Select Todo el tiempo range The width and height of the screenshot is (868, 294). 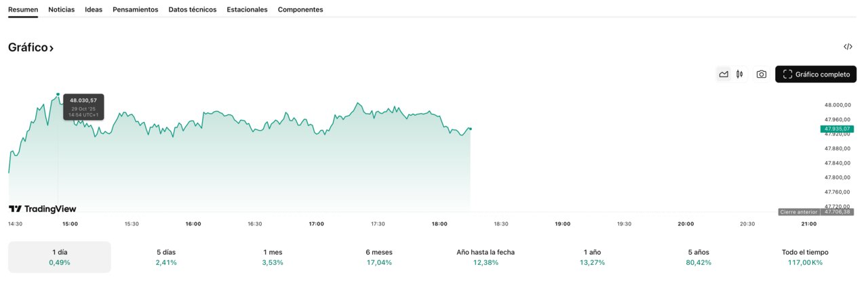click(x=805, y=257)
